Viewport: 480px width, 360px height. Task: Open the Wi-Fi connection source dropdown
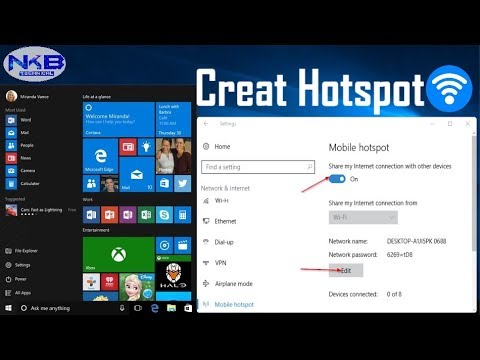pyautogui.click(x=363, y=217)
